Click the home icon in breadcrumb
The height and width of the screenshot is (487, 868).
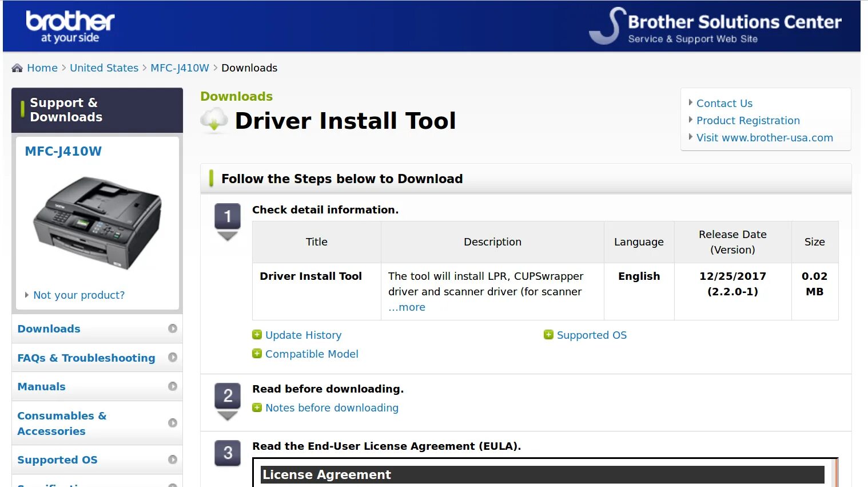tap(17, 68)
